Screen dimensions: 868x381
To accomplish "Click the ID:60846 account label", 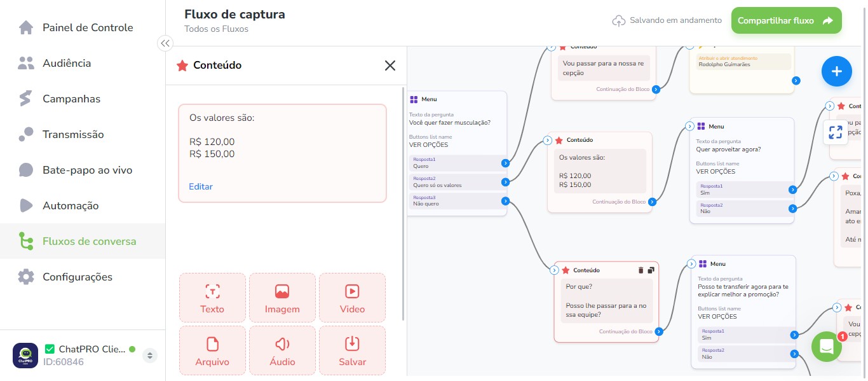I will click(x=63, y=362).
